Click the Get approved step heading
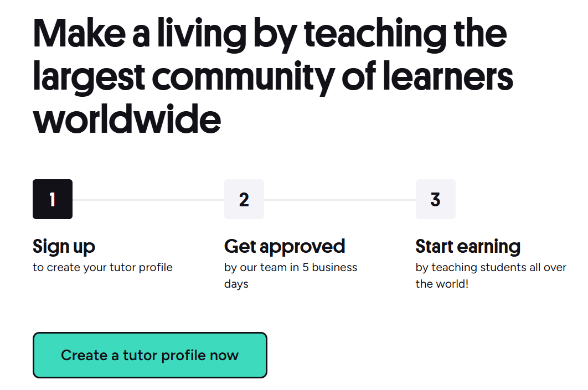The image size is (588, 390). coord(284,247)
